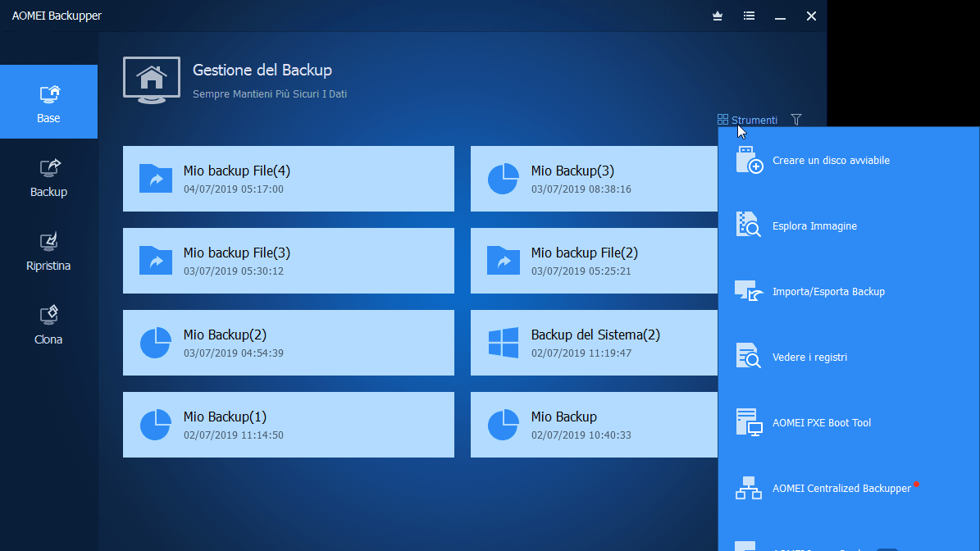The width and height of the screenshot is (980, 551).
Task: Click the Mio Backup(2) pie icon
Action: (x=155, y=343)
